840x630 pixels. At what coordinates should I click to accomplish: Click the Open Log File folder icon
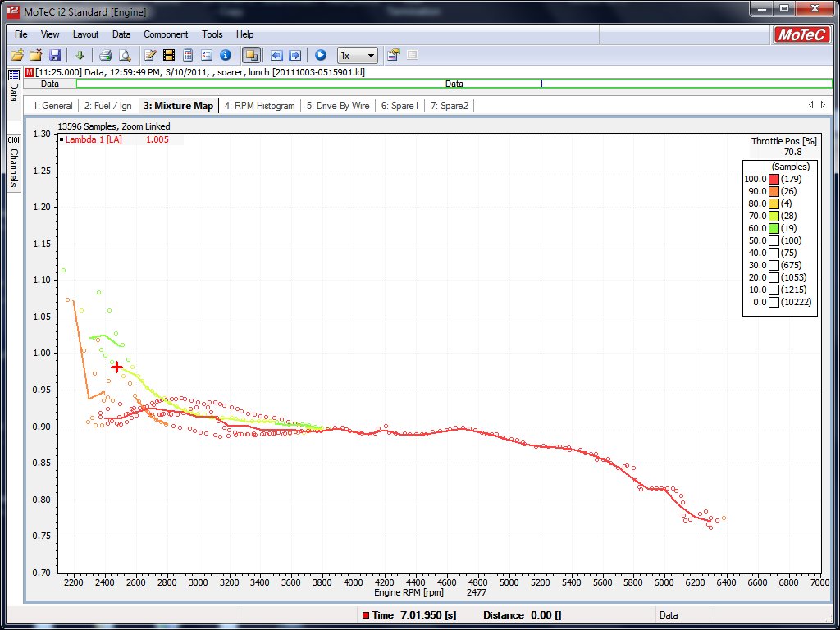(16, 55)
